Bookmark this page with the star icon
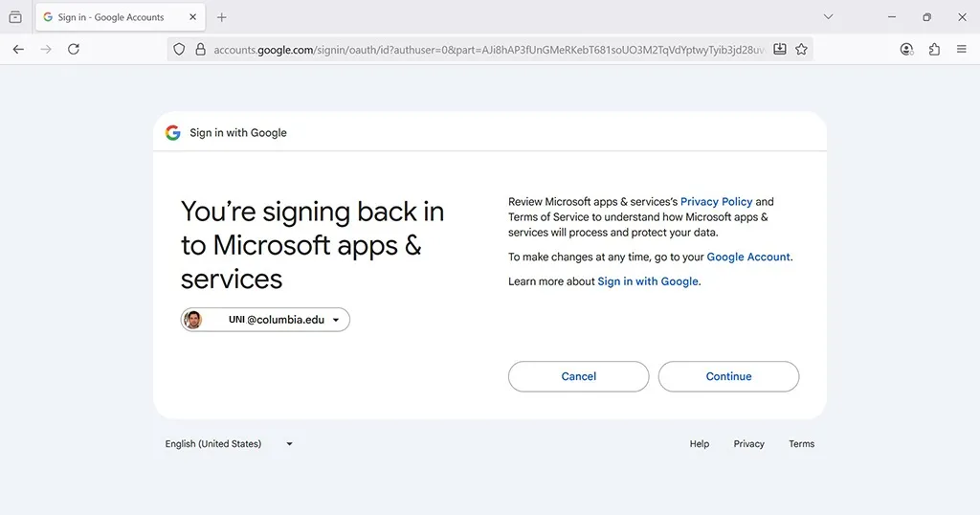This screenshot has height=515, width=980. click(x=801, y=50)
